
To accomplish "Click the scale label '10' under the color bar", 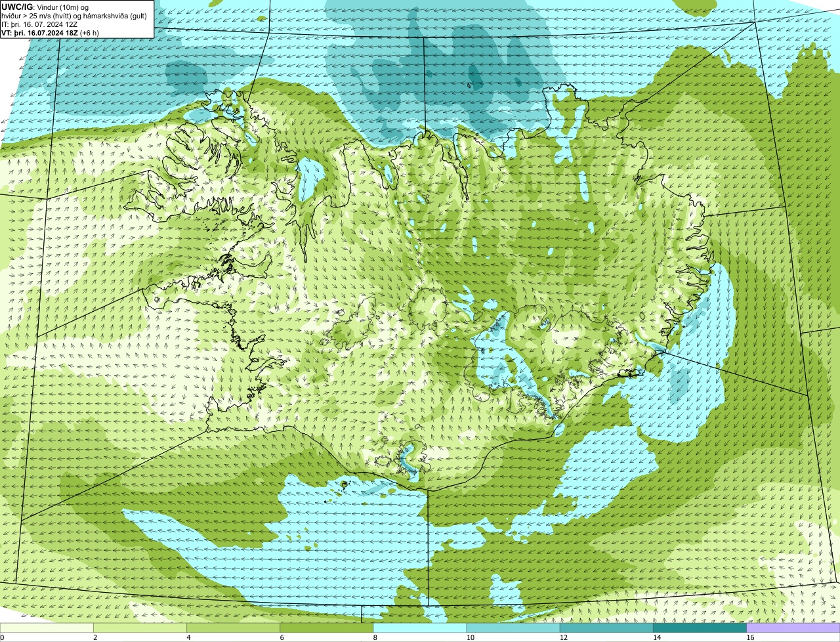I will [470, 637].
